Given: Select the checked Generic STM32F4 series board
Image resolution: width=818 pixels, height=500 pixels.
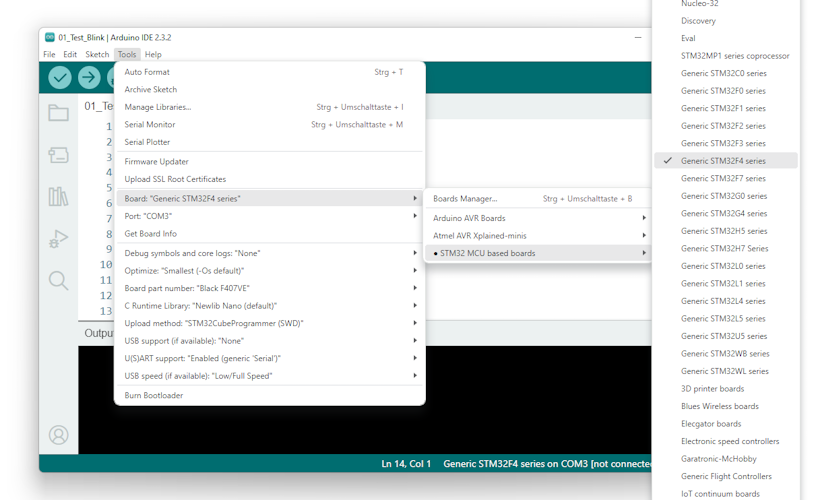Looking at the screenshot, I should point(726,161).
